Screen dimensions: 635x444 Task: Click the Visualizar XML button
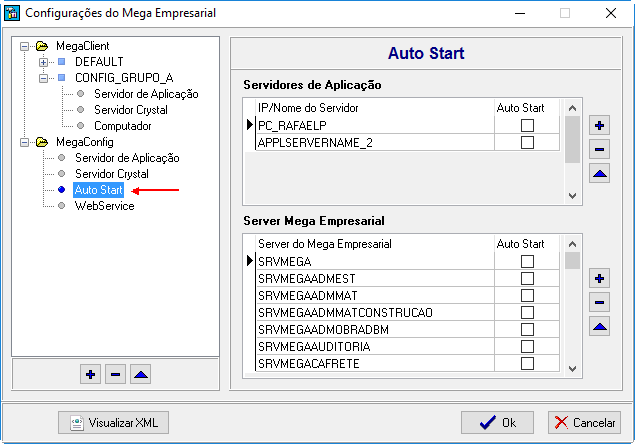tap(114, 422)
